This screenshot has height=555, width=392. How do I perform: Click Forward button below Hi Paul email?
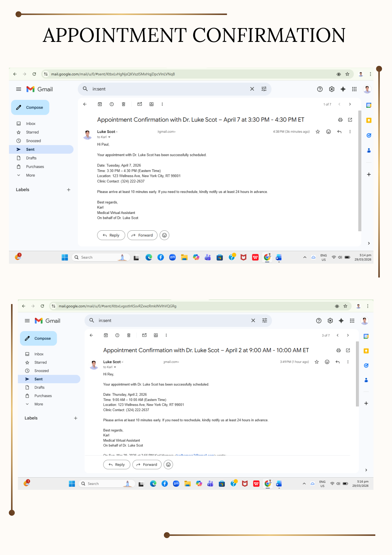142,235
